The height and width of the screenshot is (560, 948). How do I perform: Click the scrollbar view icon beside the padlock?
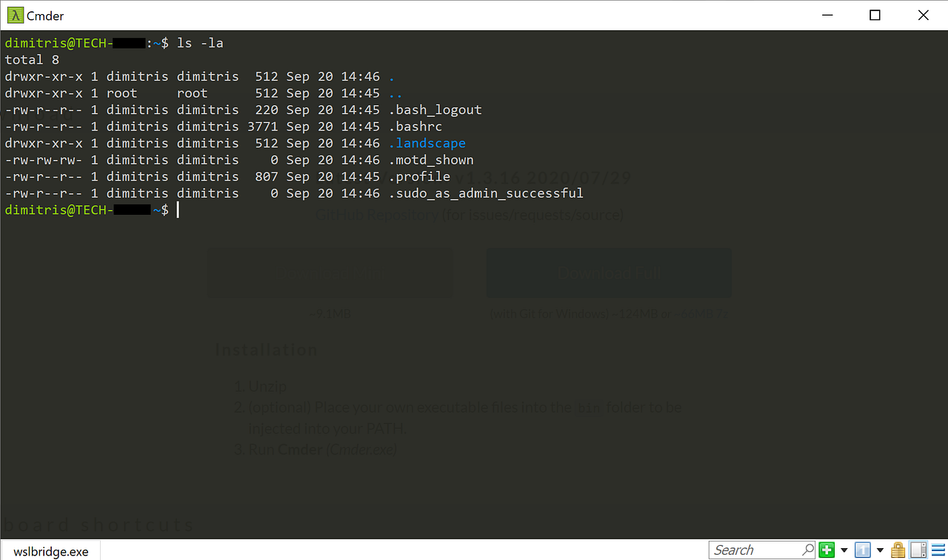(917, 550)
